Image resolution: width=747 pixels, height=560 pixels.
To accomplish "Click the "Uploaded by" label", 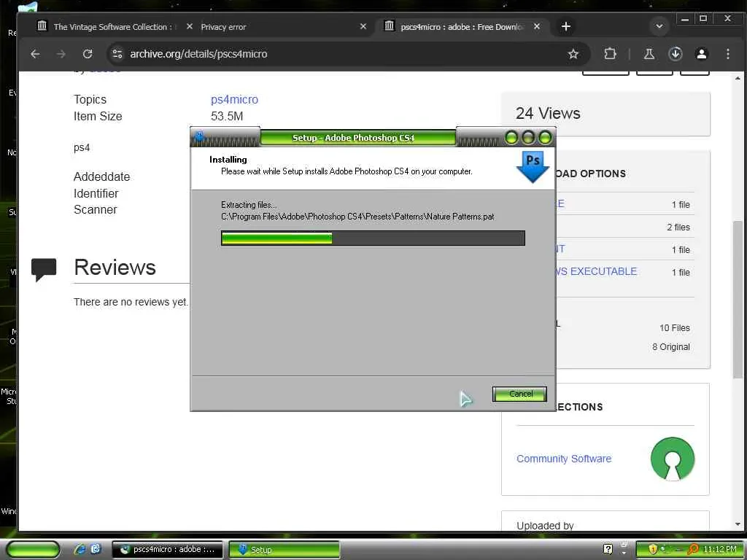I will (x=545, y=525).
